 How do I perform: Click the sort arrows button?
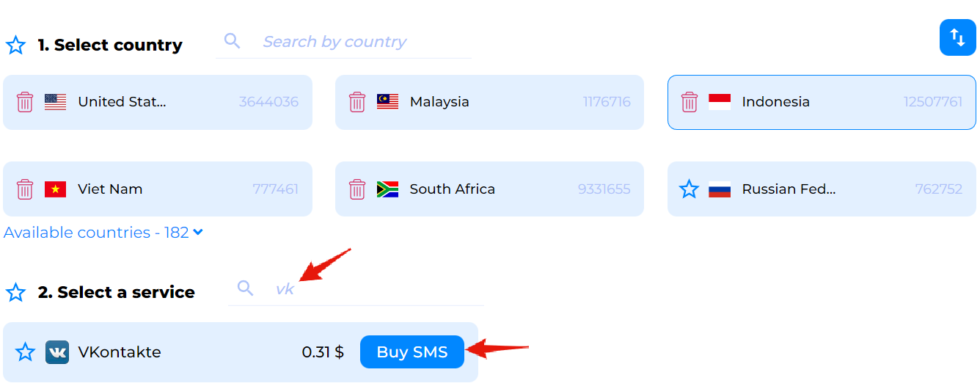958,37
